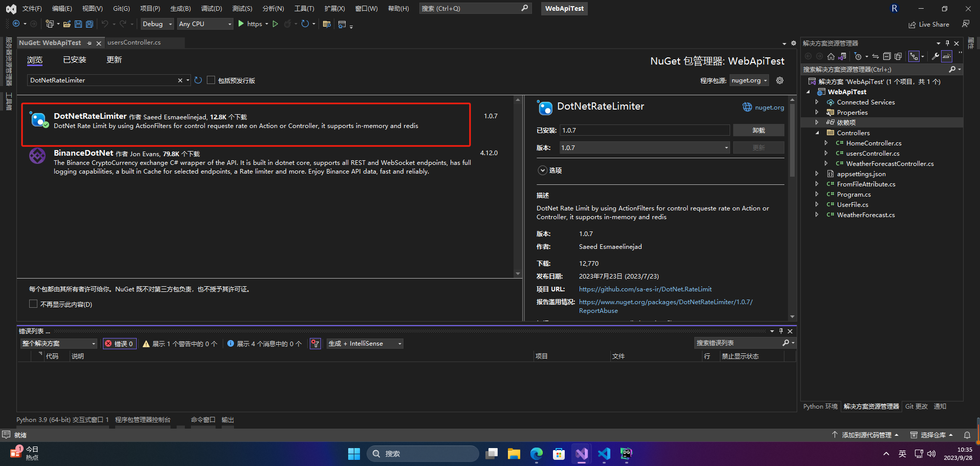Expand the options section in package details

pyautogui.click(x=542, y=171)
